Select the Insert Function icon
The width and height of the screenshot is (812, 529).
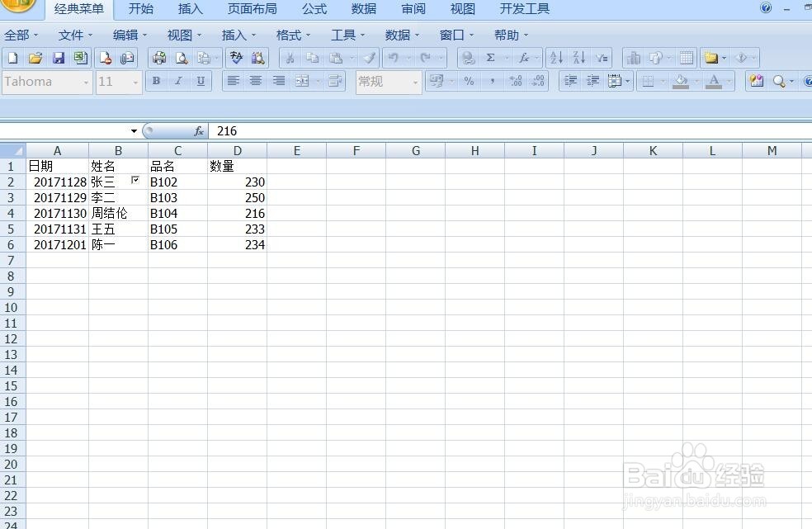click(523, 58)
